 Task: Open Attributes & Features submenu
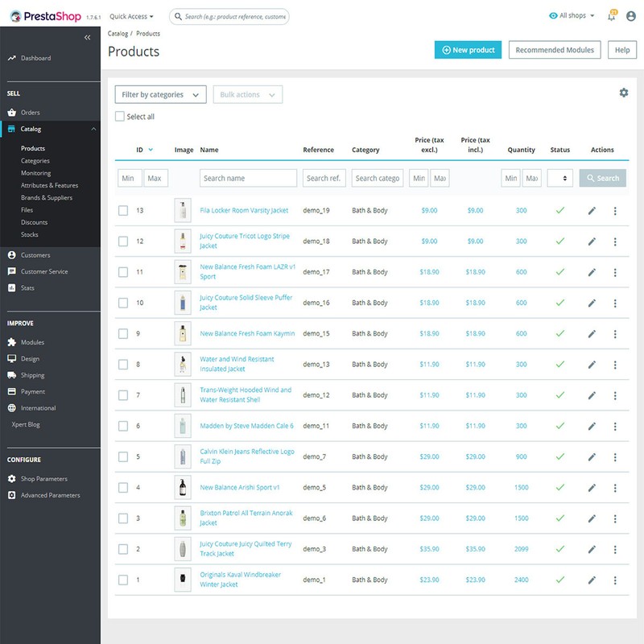[x=49, y=186]
